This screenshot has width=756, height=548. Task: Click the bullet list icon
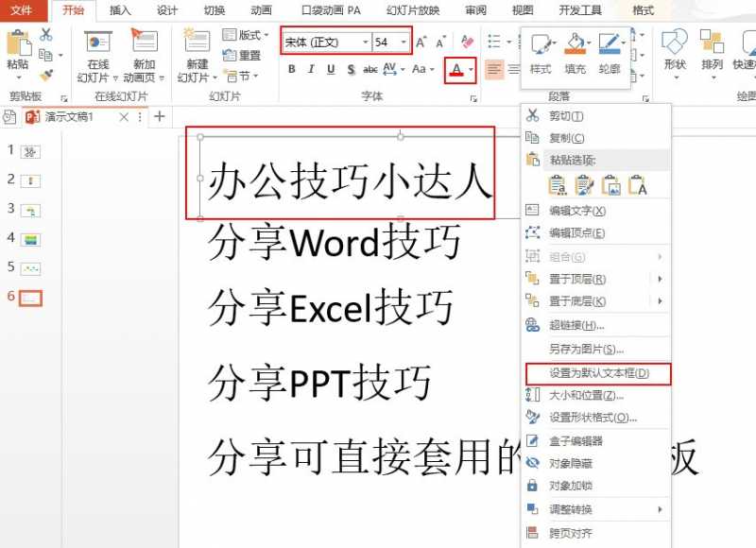[494, 42]
